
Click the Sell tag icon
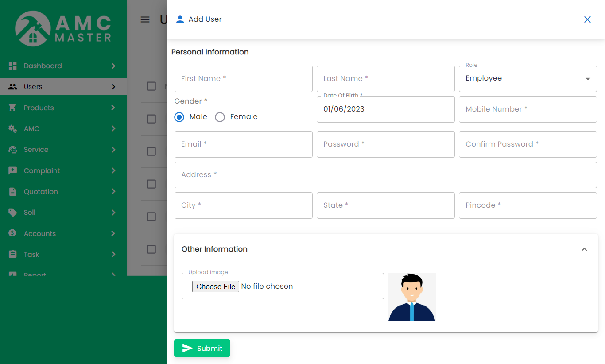click(x=13, y=213)
